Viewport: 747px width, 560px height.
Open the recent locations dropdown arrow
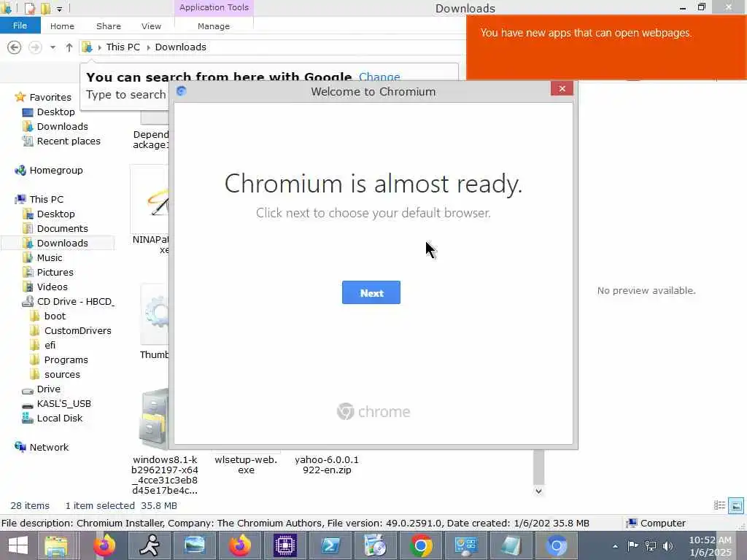click(x=53, y=47)
